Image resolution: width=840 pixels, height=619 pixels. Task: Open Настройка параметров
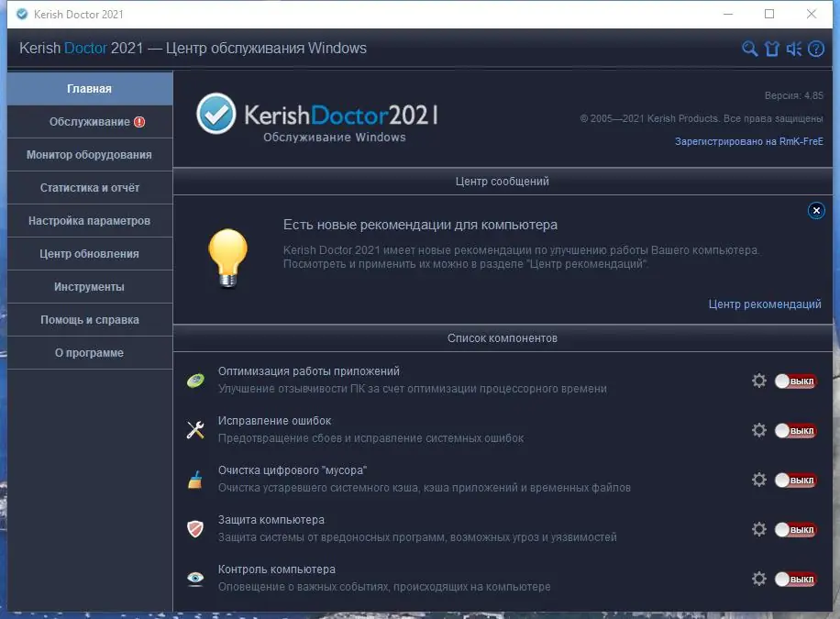[x=90, y=221]
